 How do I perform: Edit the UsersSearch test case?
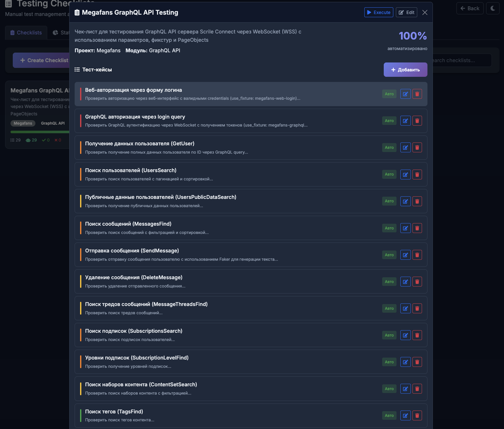(405, 174)
